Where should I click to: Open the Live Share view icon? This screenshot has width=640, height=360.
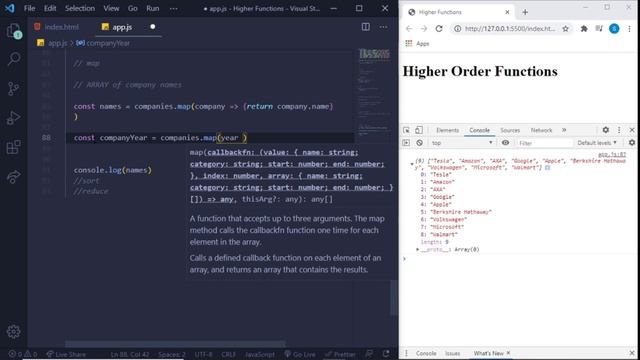point(13,177)
